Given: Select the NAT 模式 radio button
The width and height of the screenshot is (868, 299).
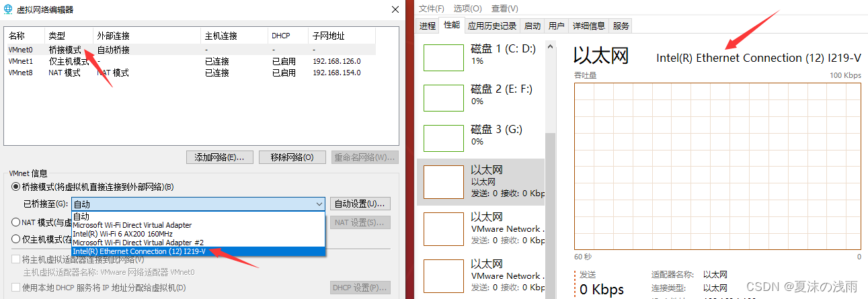Looking at the screenshot, I should tap(16, 222).
